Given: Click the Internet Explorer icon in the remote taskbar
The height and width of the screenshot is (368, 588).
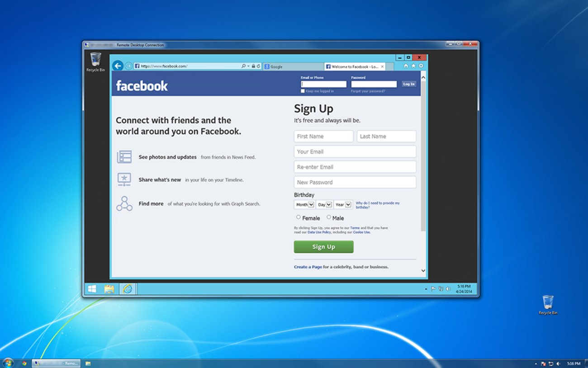Looking at the screenshot, I should [128, 289].
